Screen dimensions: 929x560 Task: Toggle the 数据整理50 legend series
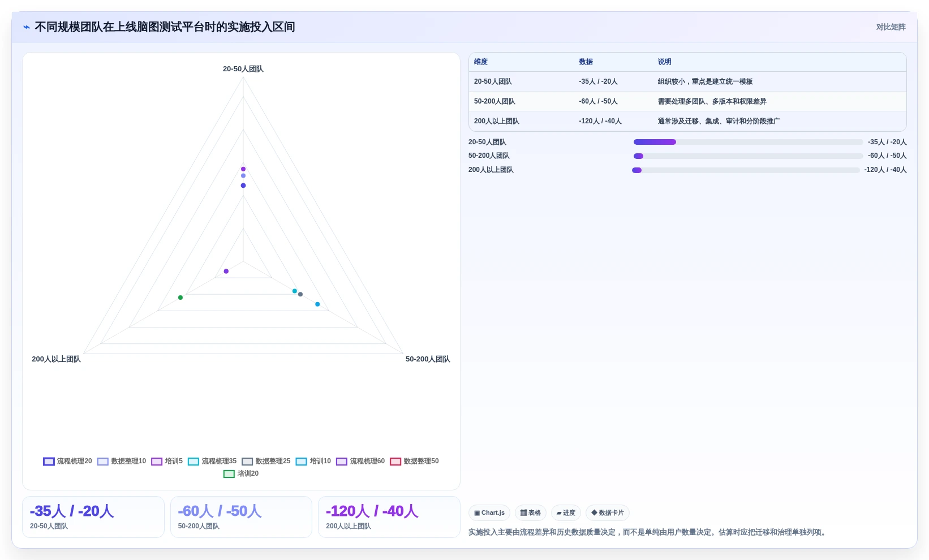[414, 461]
